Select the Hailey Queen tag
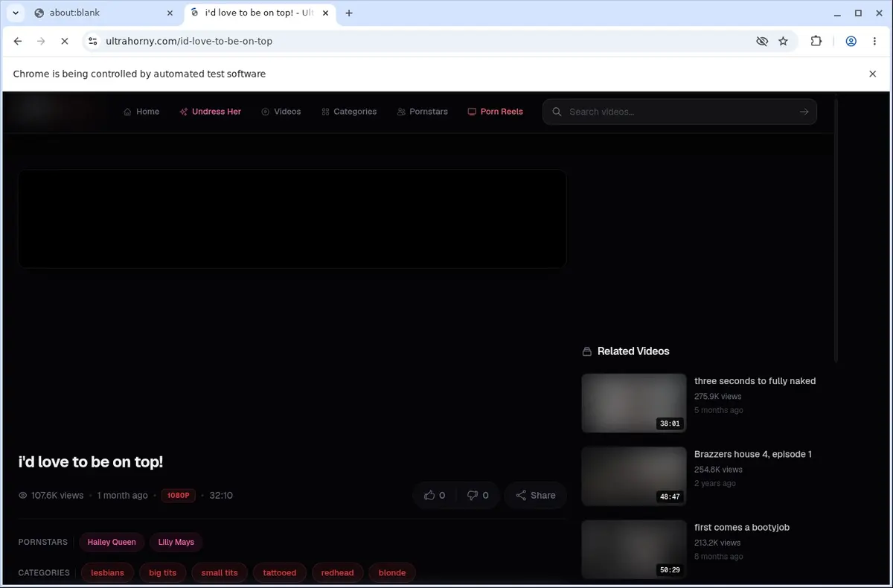 click(x=112, y=542)
